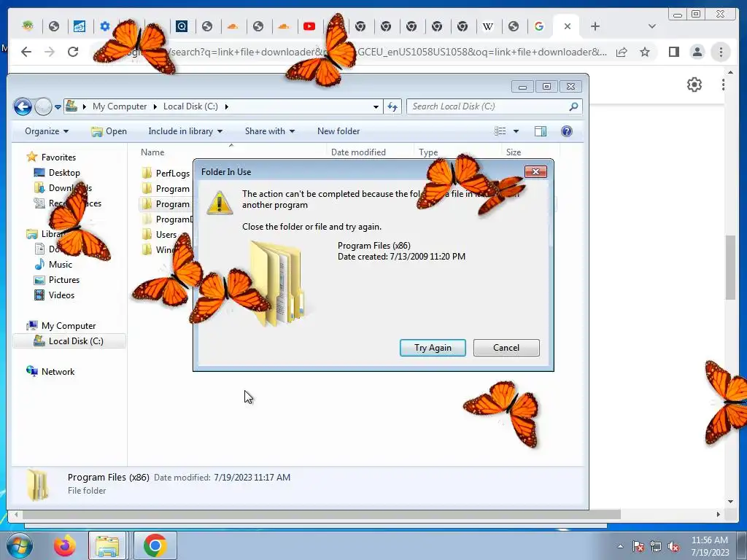The height and width of the screenshot is (560, 747).
Task: Click Firefox taskbar icon
Action: point(65,545)
